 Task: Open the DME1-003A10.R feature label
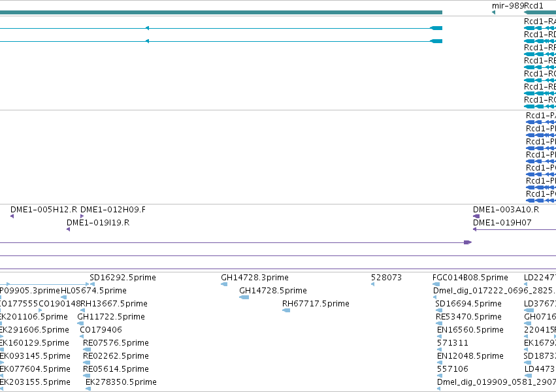506,210
